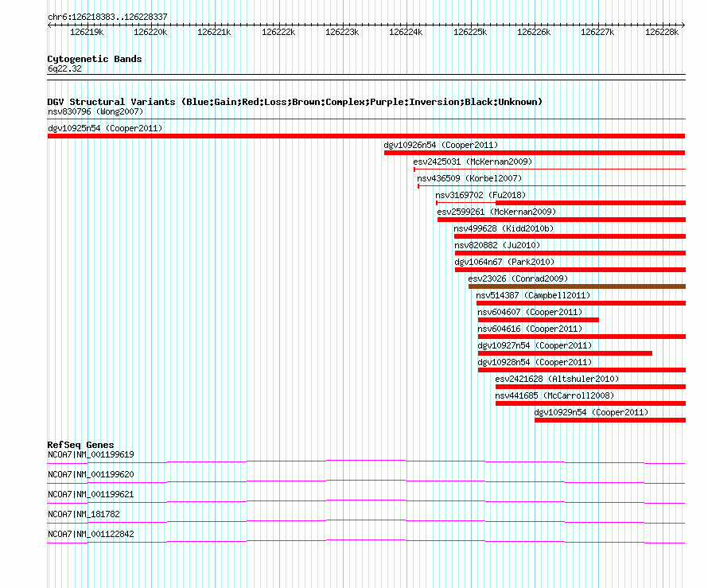Image resolution: width=708 pixels, height=588 pixels.
Task: Open esv2599261 (McKernan2009) variant label
Action: (496, 212)
